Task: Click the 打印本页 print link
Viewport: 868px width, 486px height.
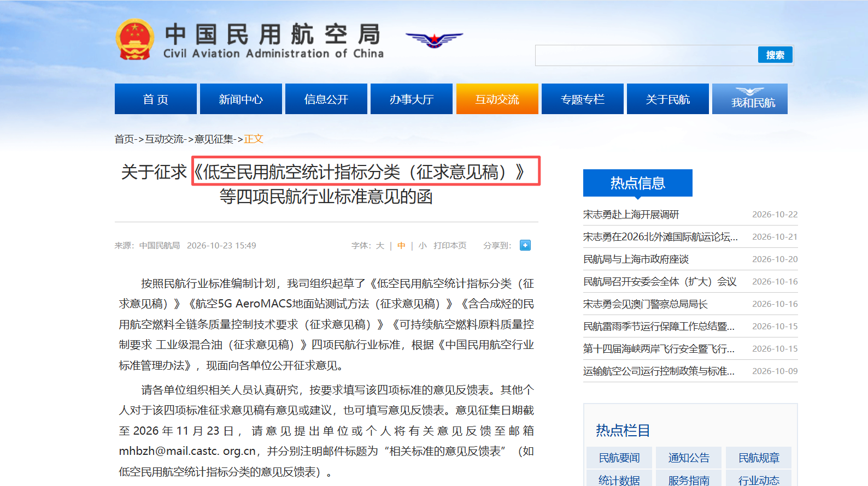Action: (x=450, y=246)
